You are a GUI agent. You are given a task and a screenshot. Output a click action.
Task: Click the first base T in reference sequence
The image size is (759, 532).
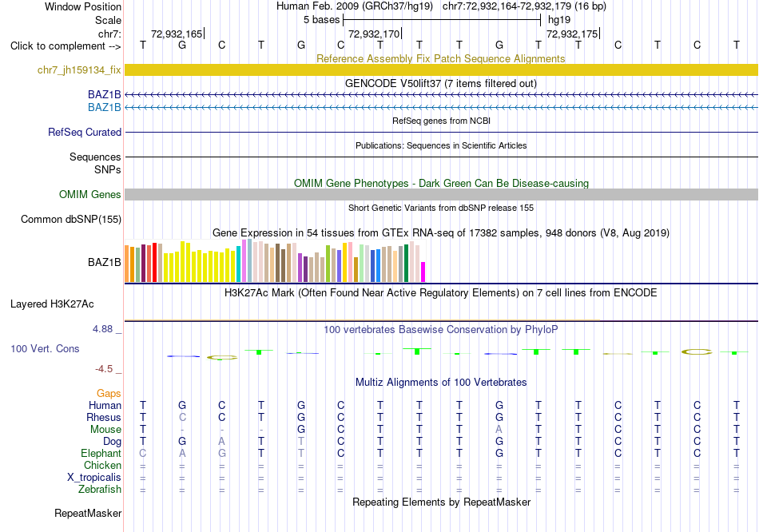143,45
